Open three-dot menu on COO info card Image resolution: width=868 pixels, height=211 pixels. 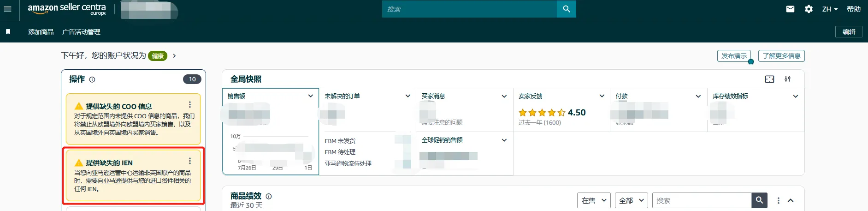189,104
